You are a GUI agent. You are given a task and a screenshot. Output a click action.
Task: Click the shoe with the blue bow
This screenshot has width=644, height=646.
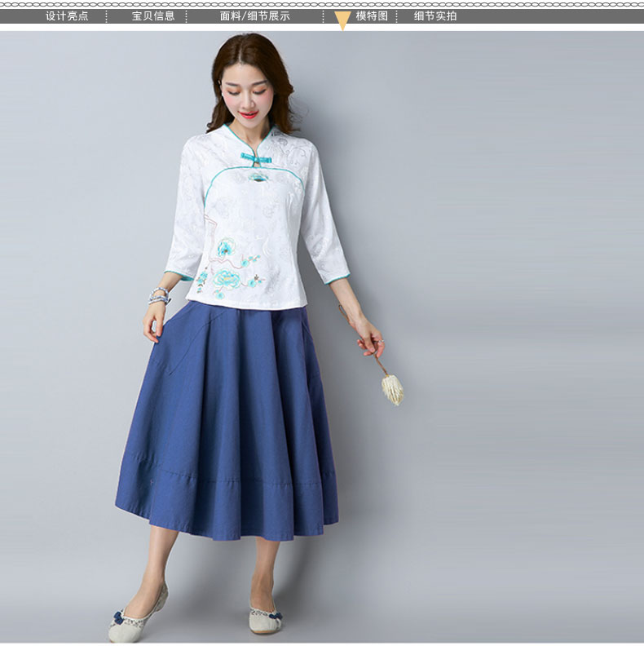pyautogui.click(x=129, y=620)
